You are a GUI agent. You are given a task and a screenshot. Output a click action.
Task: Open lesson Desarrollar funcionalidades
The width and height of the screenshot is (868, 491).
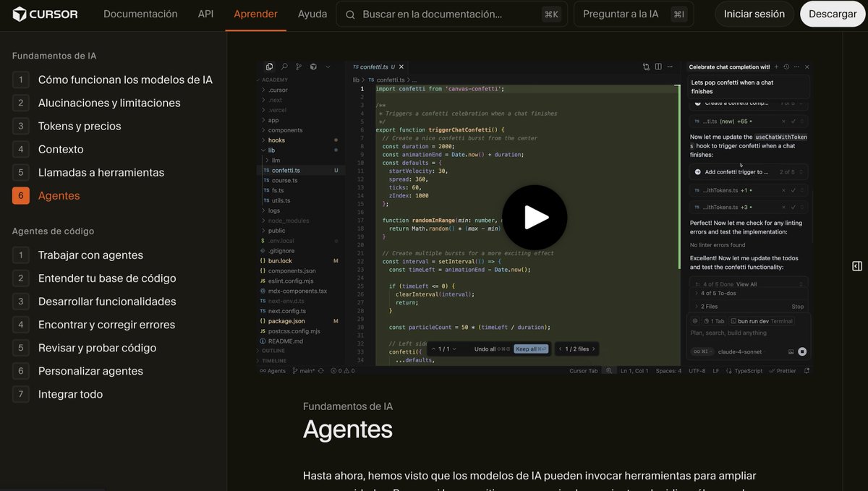(x=95, y=301)
